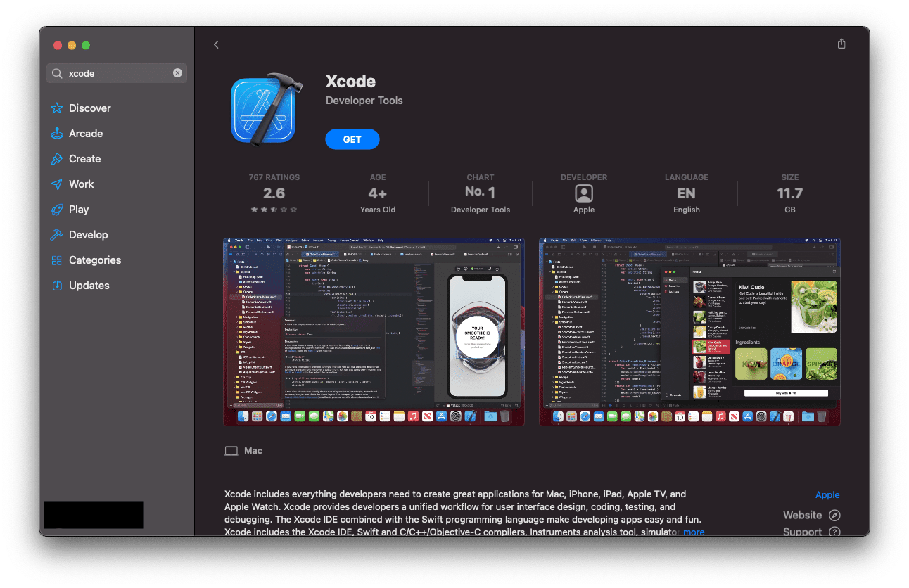Open the developer Website link
909x588 pixels.
tap(802, 515)
